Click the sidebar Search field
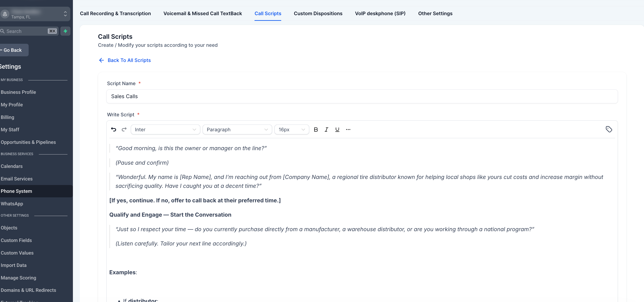This screenshot has width=644, height=302. 29,31
